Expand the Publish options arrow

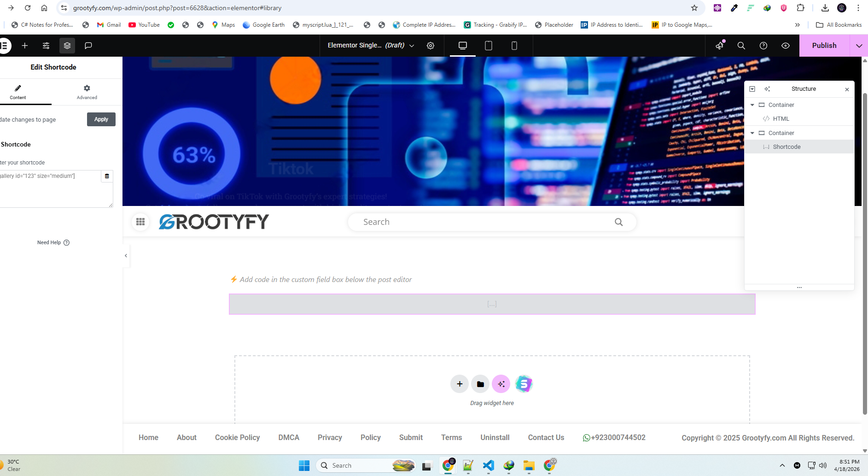(x=859, y=46)
